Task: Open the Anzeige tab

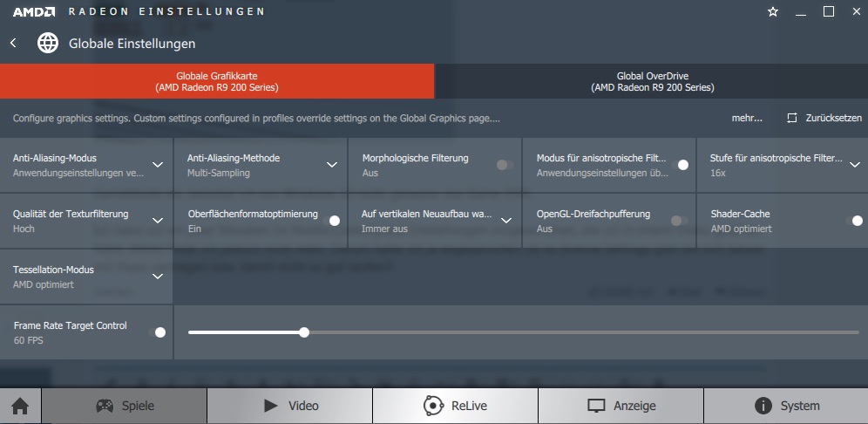Action: (620, 406)
